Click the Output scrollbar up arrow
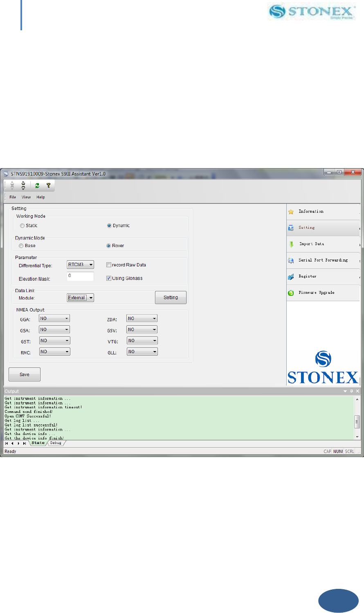The width and height of the screenshot is (364, 613). 357,399
